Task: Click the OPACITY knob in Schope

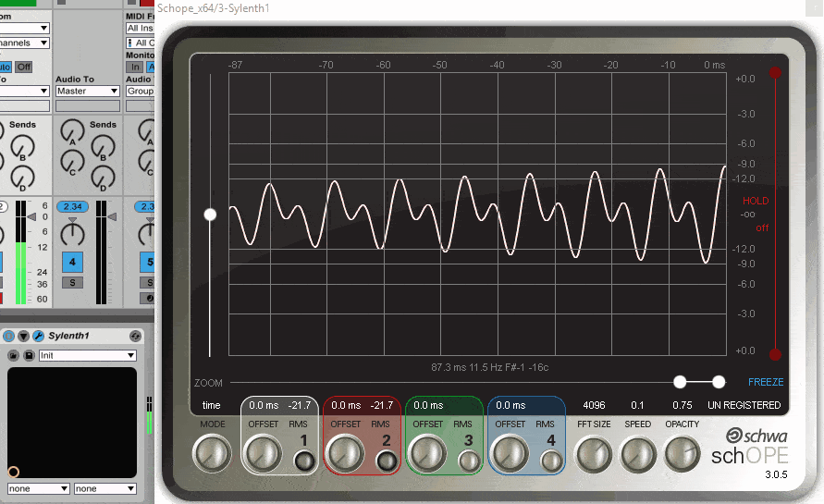Action: 683,453
